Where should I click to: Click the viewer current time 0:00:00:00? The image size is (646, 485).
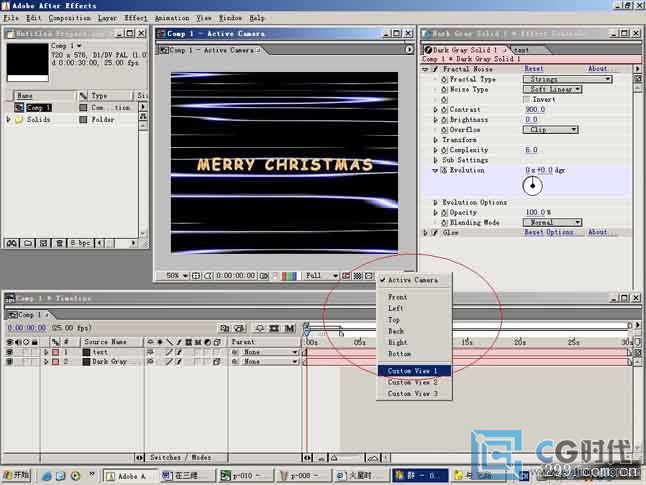(236, 276)
